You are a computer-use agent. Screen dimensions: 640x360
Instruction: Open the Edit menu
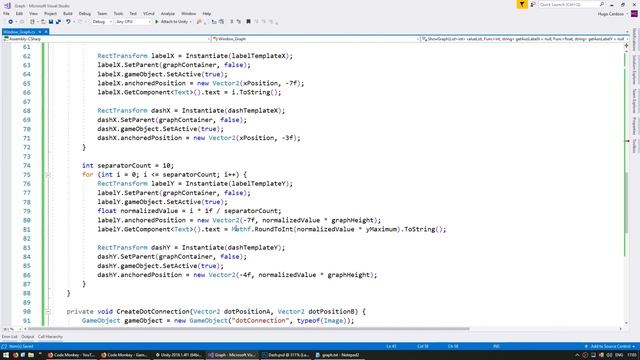pyautogui.click(x=19, y=13)
